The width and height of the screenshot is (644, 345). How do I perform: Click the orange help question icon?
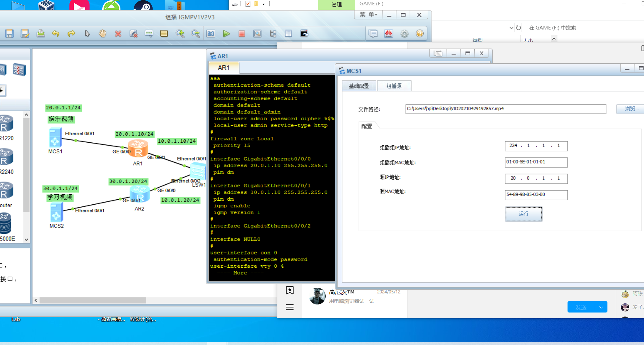pyautogui.click(x=420, y=33)
